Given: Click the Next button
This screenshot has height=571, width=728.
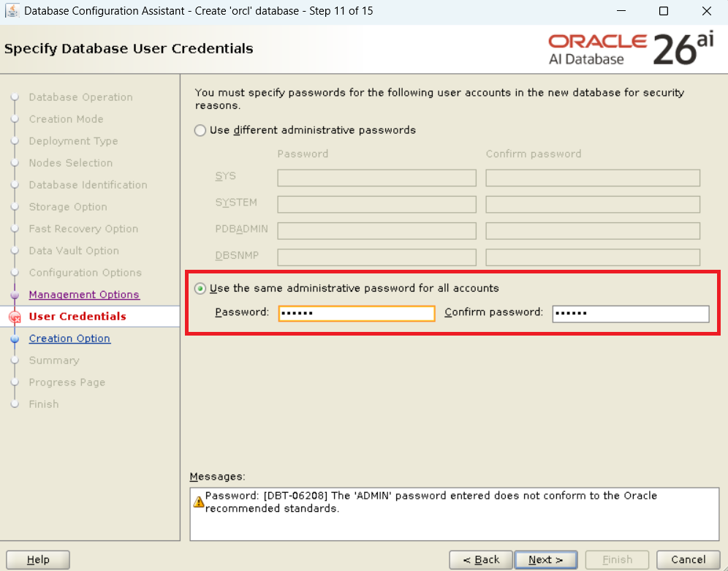Looking at the screenshot, I should (545, 559).
